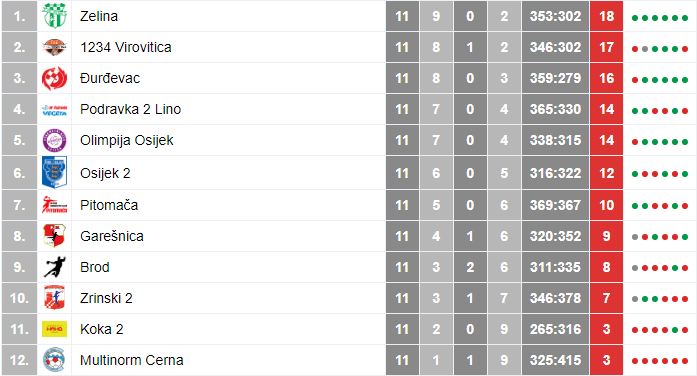Open the Zrinski 2 team name link
Screen dimensions: 697x376
tap(106, 298)
